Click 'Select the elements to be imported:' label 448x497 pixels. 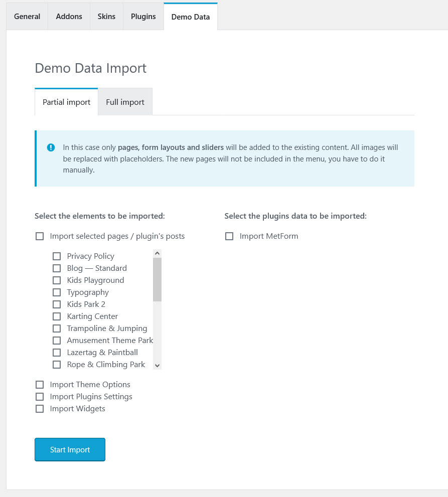tap(99, 216)
